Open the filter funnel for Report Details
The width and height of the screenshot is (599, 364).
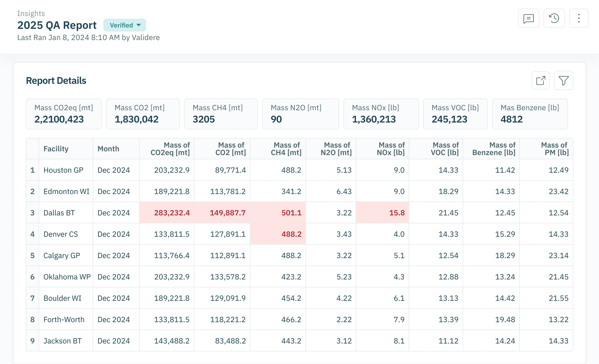(563, 80)
